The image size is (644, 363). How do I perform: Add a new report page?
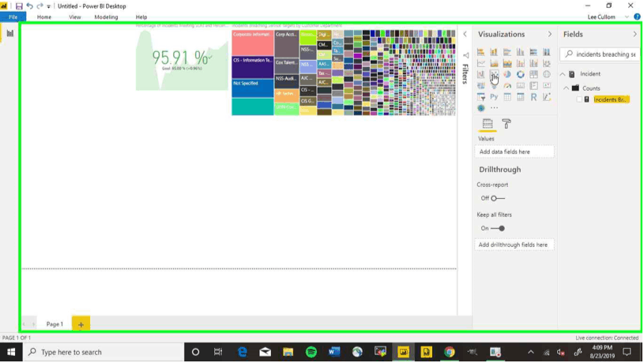[81, 324]
